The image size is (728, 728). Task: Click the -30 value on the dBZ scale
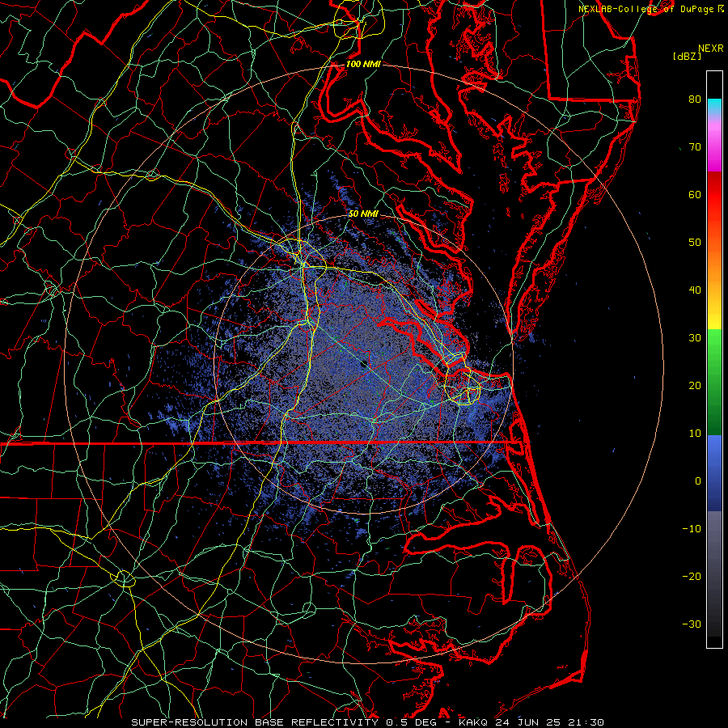692,624
